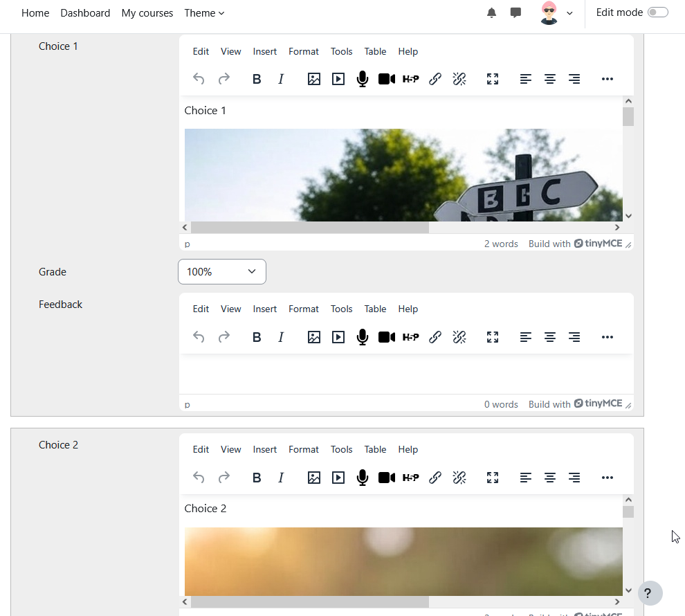The height and width of the screenshot is (616, 685).
Task: Open notifications bell
Action: point(491,12)
